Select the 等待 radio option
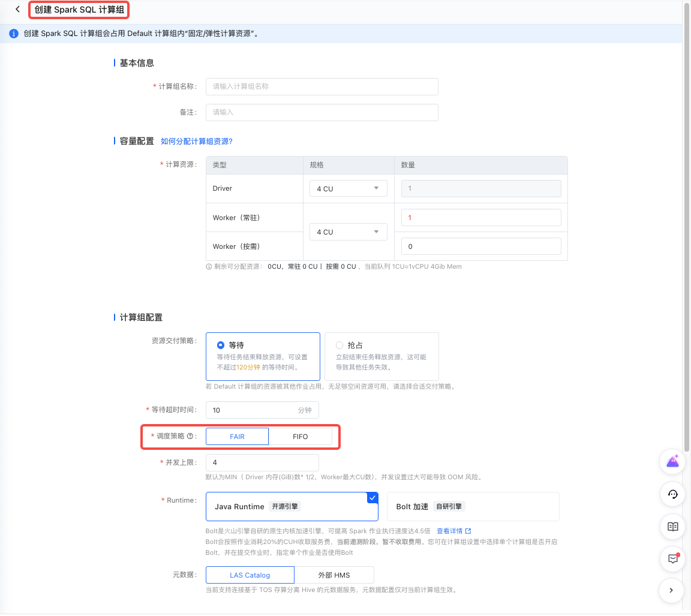The width and height of the screenshot is (691, 616). coord(220,345)
